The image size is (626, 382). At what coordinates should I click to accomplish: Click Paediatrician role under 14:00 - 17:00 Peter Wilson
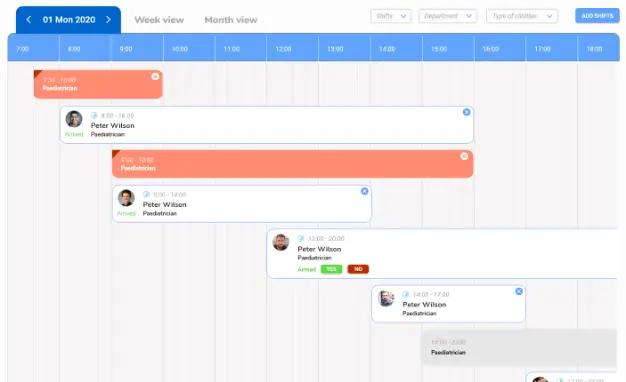pos(419,313)
